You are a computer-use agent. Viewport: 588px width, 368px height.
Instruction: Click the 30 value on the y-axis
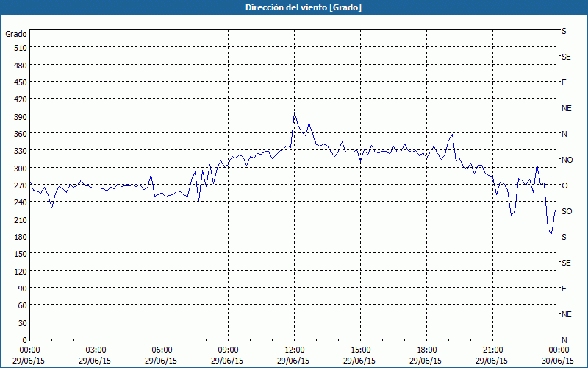pos(23,323)
